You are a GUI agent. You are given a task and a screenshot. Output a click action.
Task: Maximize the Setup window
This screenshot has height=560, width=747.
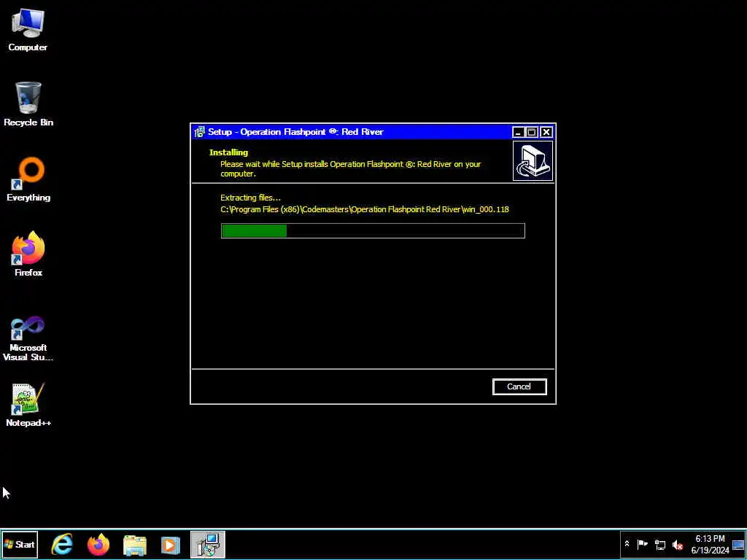pos(532,133)
